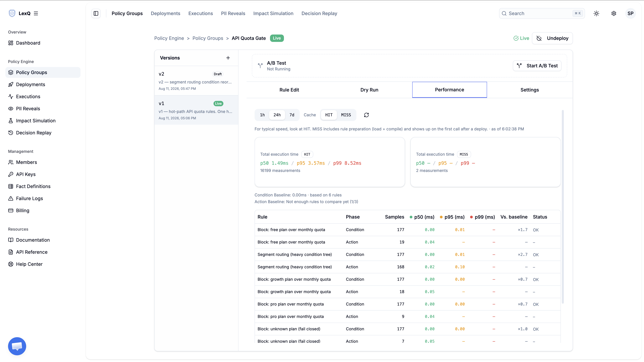Add a new version with plus icon
This screenshot has height=362, width=644.
(x=228, y=58)
